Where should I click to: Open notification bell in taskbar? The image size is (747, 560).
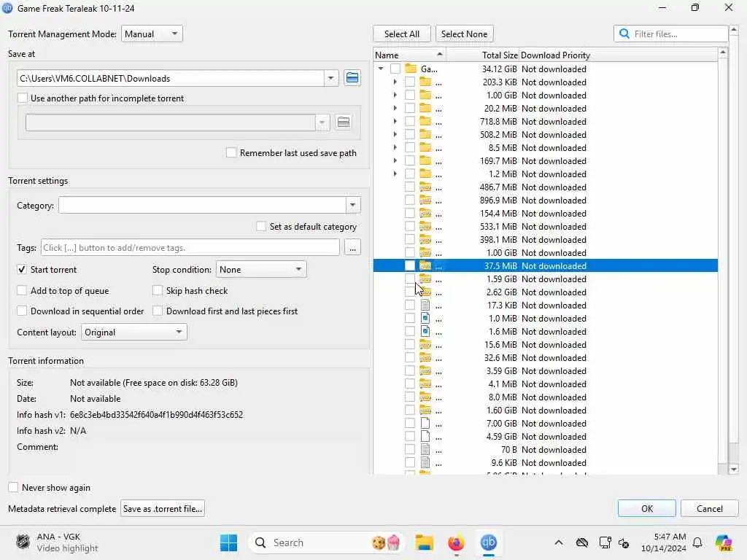click(x=697, y=542)
